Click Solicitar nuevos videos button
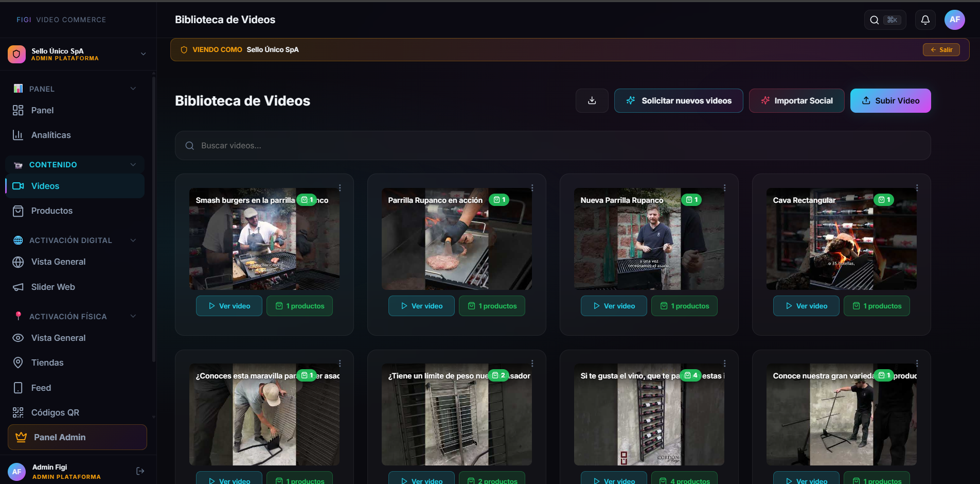Viewport: 980px width, 484px height. click(x=679, y=100)
